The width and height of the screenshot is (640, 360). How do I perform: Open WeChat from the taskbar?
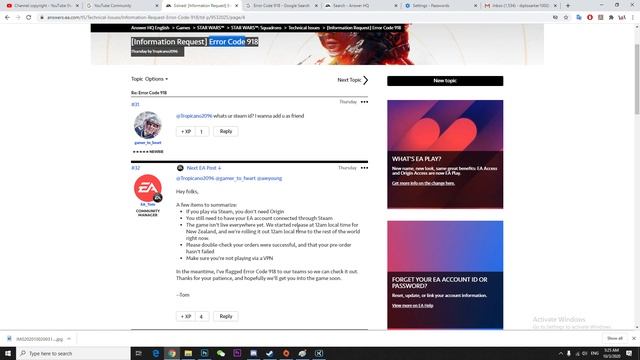tap(221, 353)
